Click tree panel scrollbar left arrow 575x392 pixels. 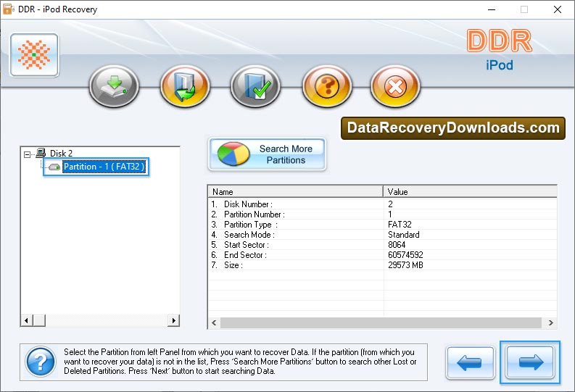(x=26, y=320)
